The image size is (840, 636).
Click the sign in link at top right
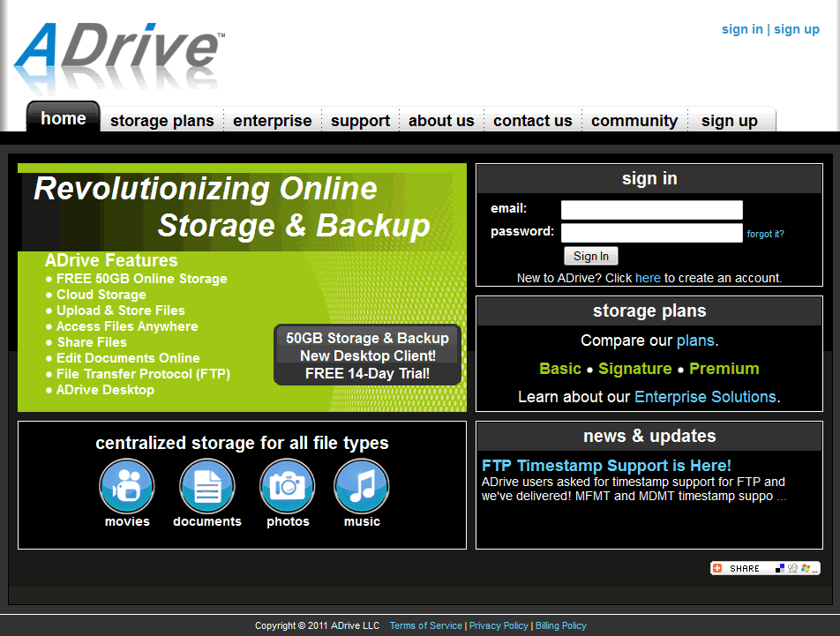742,29
